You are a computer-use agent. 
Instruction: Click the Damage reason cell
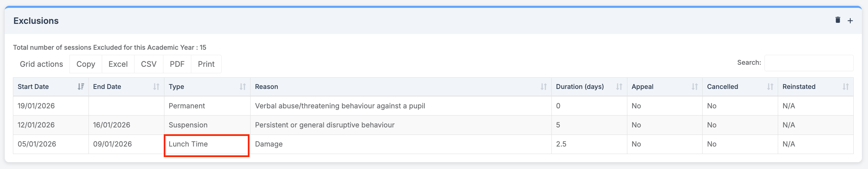coord(269,144)
